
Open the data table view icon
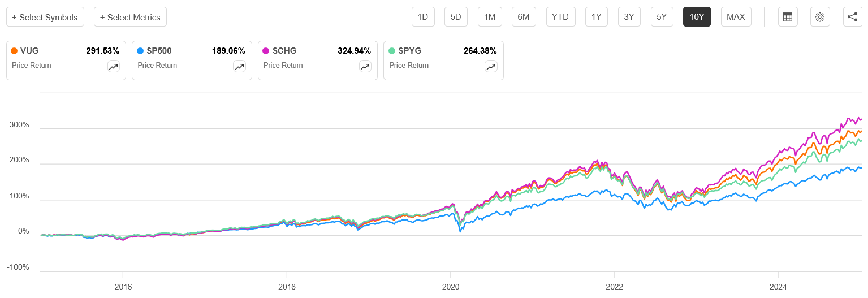[x=787, y=17]
